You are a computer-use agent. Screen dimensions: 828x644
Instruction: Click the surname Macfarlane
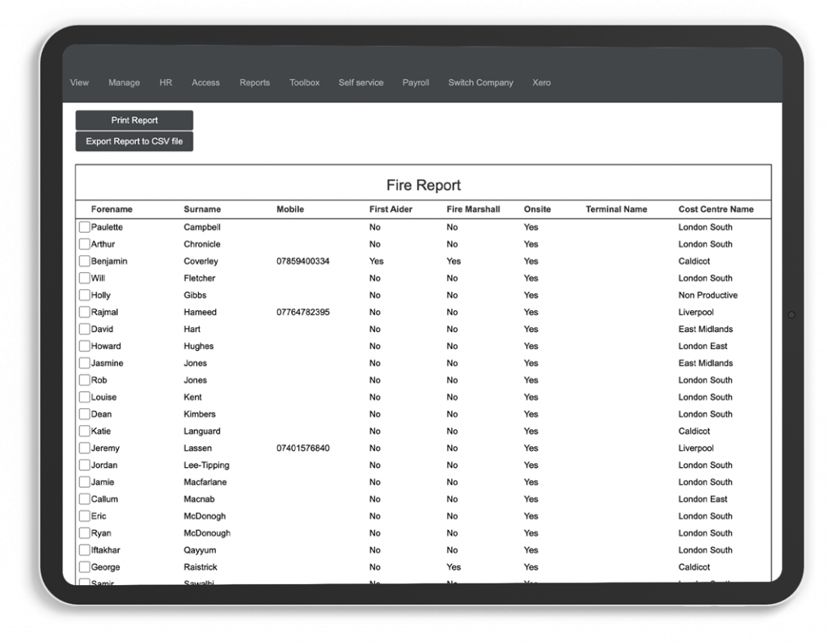(x=205, y=482)
